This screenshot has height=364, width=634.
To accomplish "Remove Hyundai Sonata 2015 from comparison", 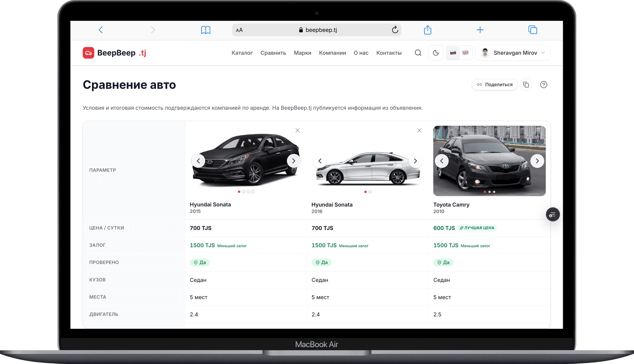I will [x=297, y=130].
